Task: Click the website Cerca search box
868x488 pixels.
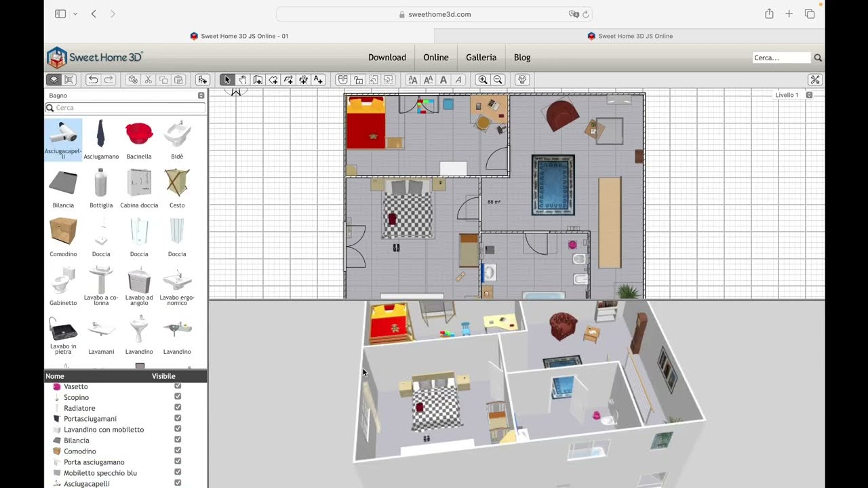Action: pyautogui.click(x=781, y=58)
